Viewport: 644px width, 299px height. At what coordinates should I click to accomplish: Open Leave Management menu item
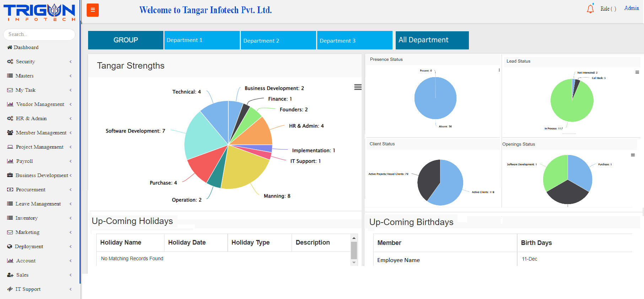tap(38, 204)
